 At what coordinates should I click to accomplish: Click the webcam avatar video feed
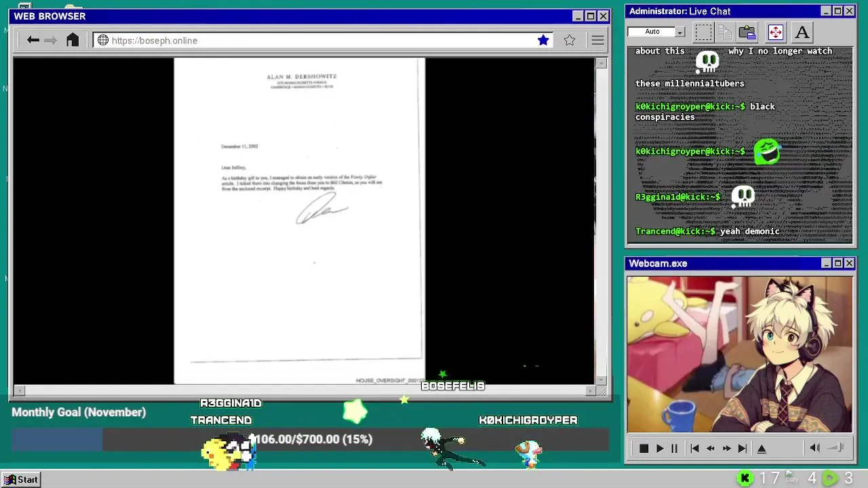click(740, 354)
